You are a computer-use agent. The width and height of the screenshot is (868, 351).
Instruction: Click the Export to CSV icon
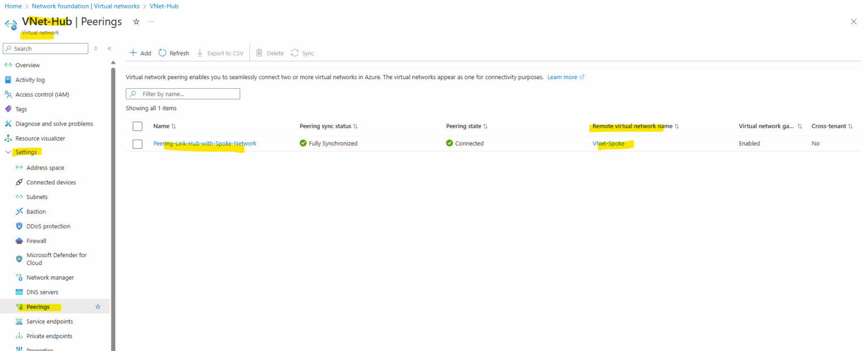pos(199,53)
